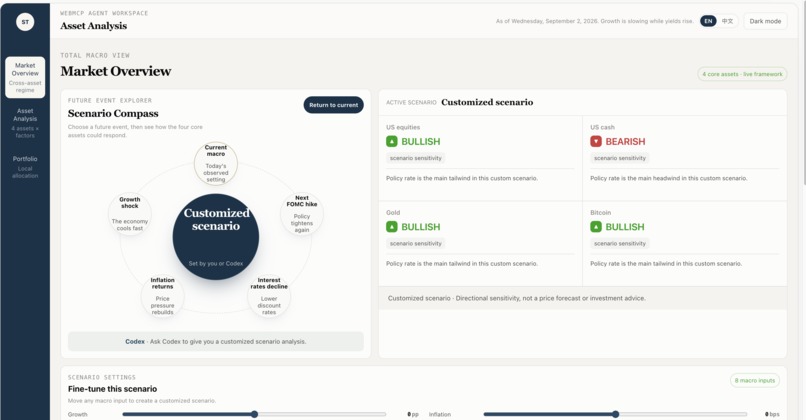
Task: Click the Fine-tune this scenario heading
Action: (x=113, y=389)
